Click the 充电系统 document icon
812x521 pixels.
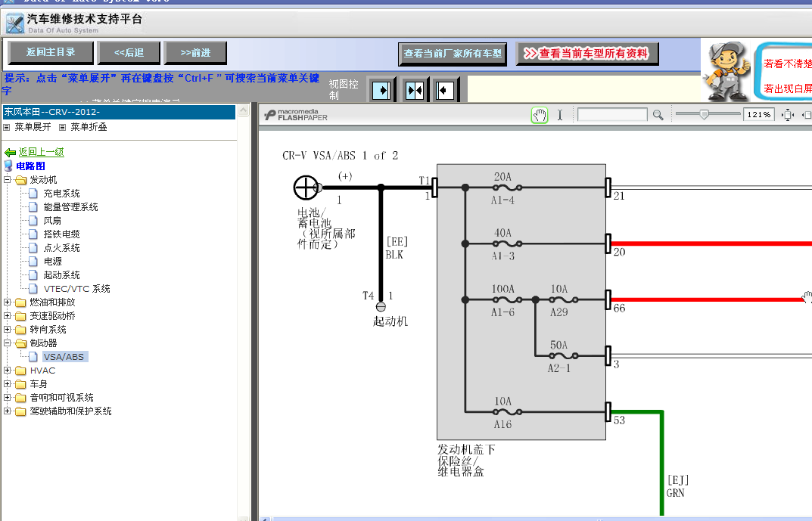coord(33,194)
